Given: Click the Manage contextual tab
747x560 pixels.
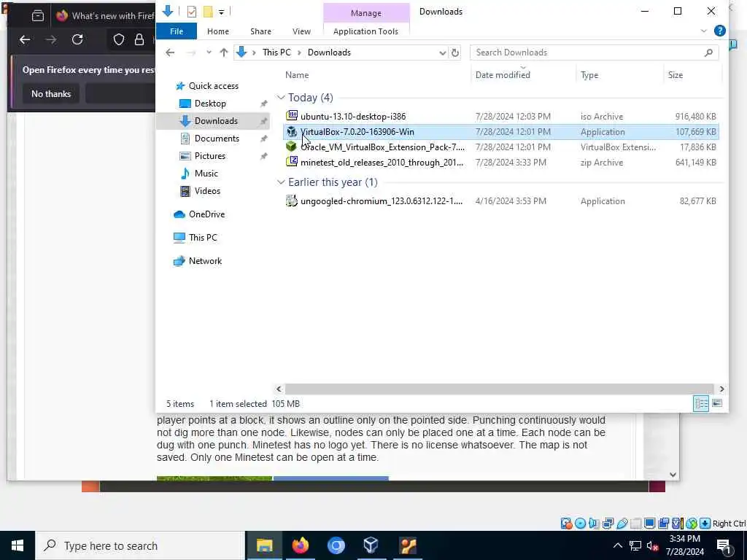Looking at the screenshot, I should [366, 13].
